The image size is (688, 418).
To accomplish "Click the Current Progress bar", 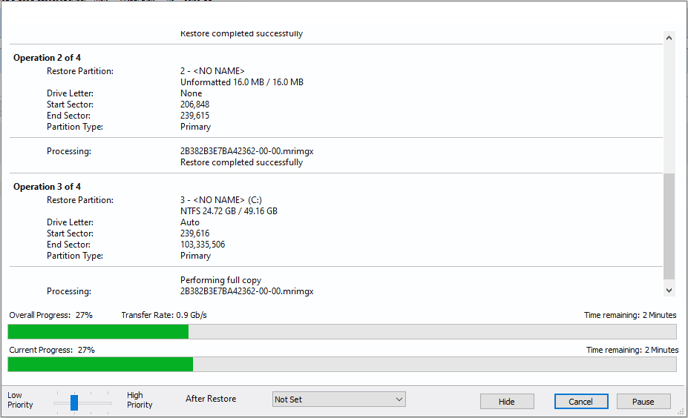I will [x=342, y=364].
